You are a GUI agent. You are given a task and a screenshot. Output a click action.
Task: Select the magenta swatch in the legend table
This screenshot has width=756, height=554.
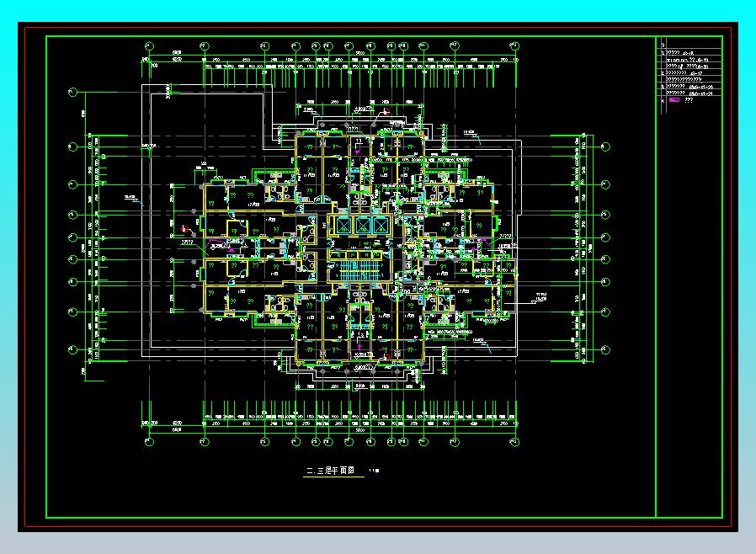pyautogui.click(x=674, y=100)
